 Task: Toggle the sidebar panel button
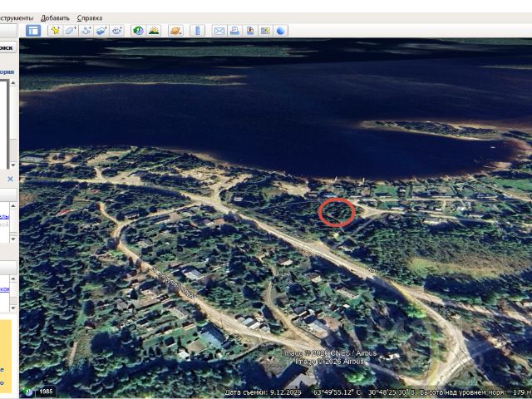coord(33,31)
